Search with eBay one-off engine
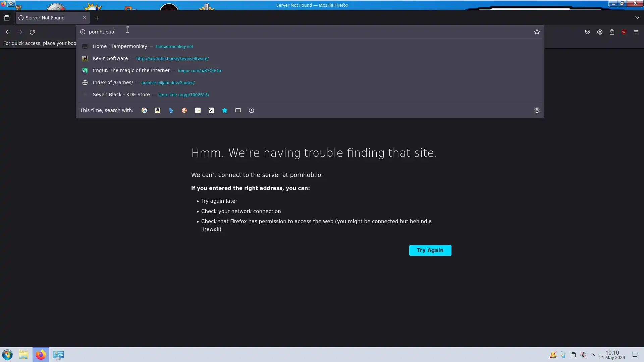Screen dimensions: 644x362 click(x=198, y=110)
